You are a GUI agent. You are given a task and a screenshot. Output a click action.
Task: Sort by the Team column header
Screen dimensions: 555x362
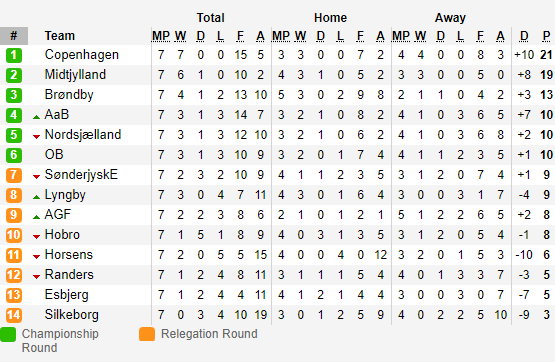click(60, 36)
